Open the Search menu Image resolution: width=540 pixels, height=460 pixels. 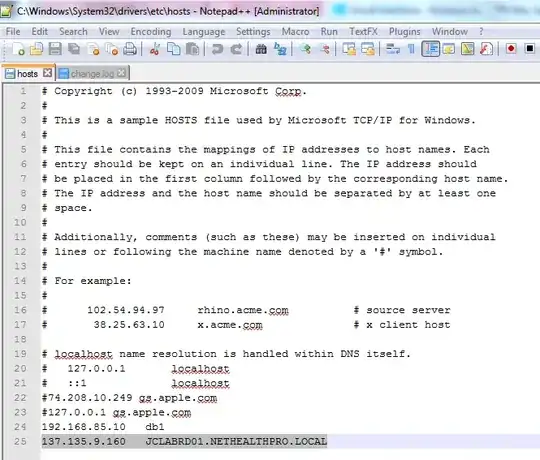click(73, 32)
